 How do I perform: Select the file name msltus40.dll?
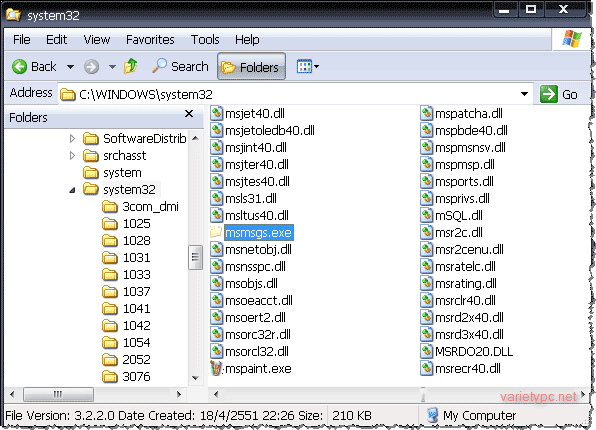pyautogui.click(x=257, y=216)
